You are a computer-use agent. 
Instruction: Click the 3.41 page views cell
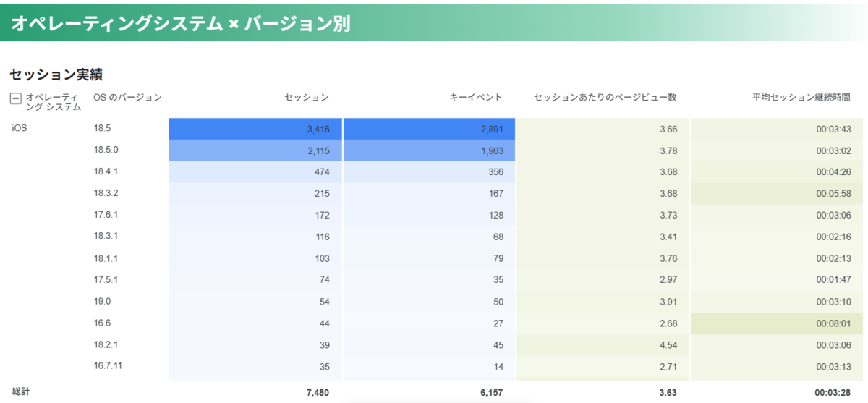point(603,236)
